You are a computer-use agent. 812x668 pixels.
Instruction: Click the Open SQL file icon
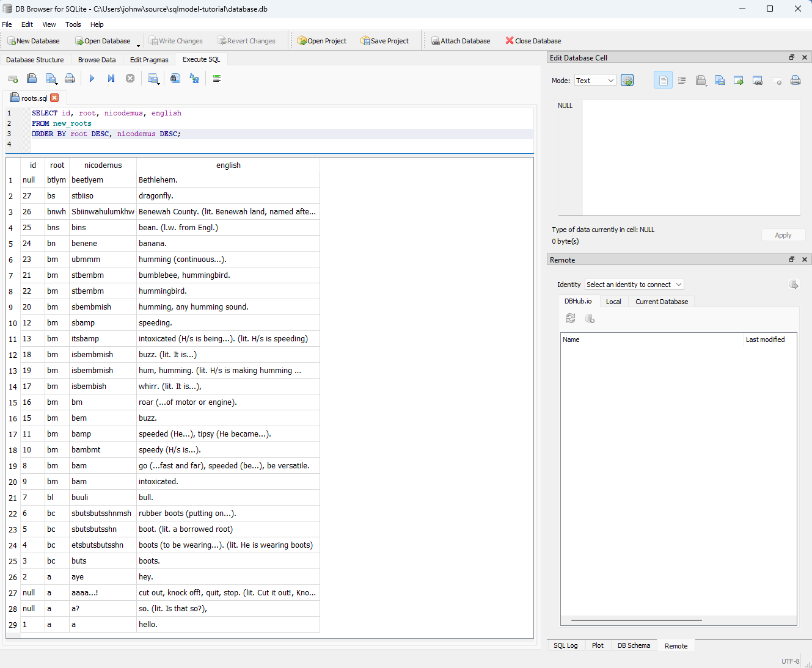32,79
